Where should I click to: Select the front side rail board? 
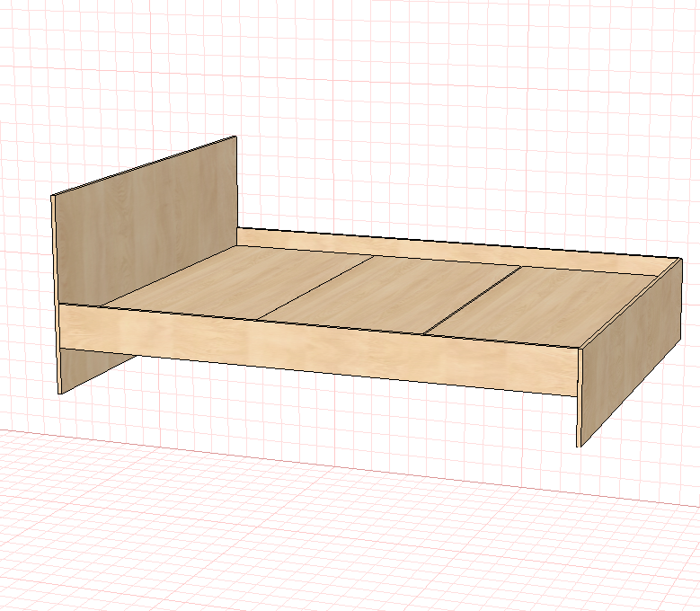[x=319, y=349]
